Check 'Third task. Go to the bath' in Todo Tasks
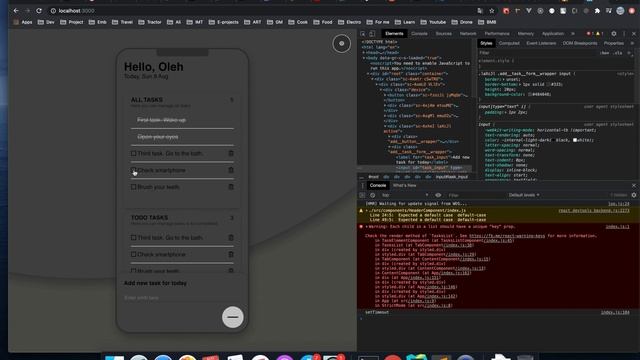640x360 pixels. (x=133, y=238)
